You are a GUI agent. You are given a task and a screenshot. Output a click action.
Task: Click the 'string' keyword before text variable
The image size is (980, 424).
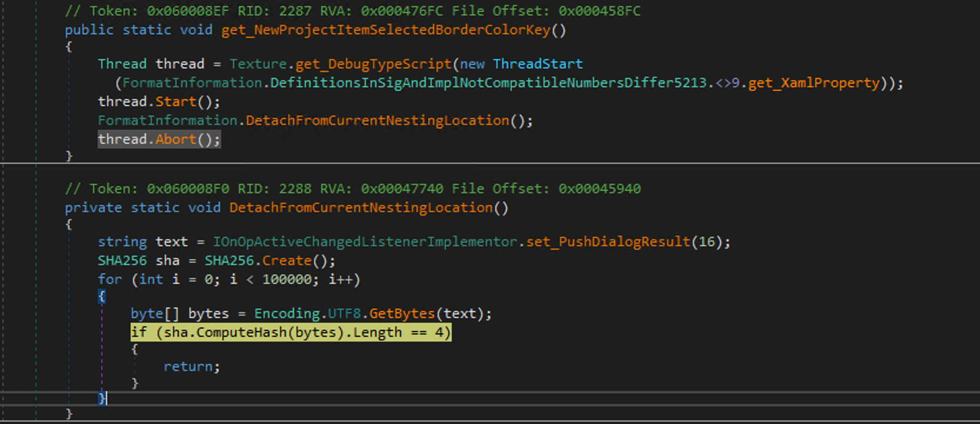(x=122, y=241)
